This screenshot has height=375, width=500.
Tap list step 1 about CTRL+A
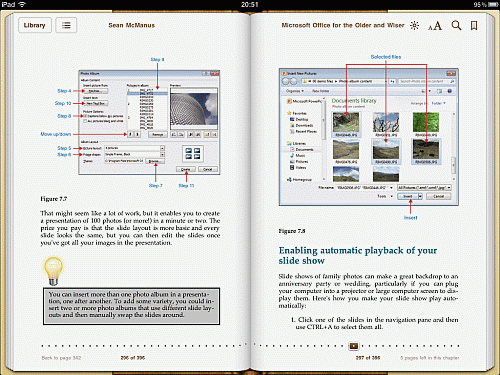[374, 323]
